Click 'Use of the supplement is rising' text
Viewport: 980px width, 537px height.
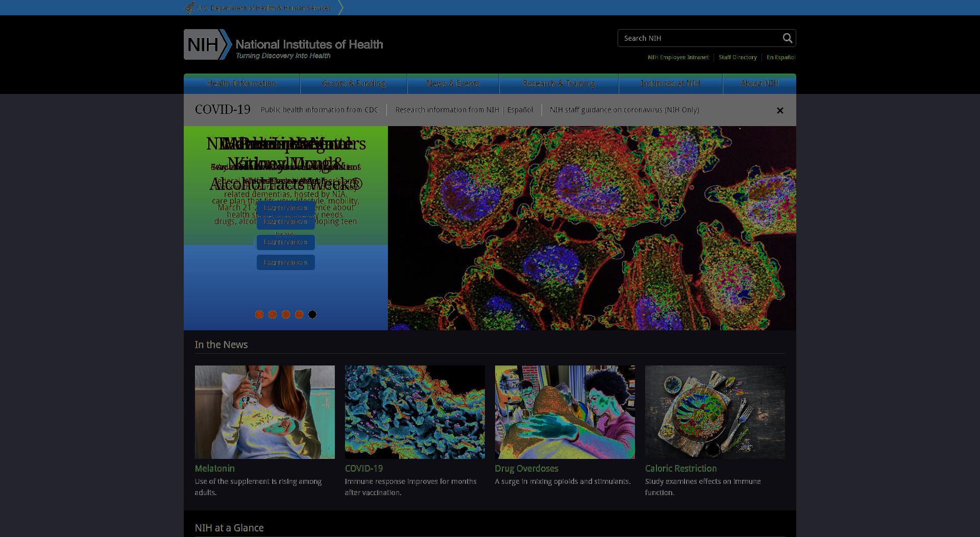tap(258, 487)
